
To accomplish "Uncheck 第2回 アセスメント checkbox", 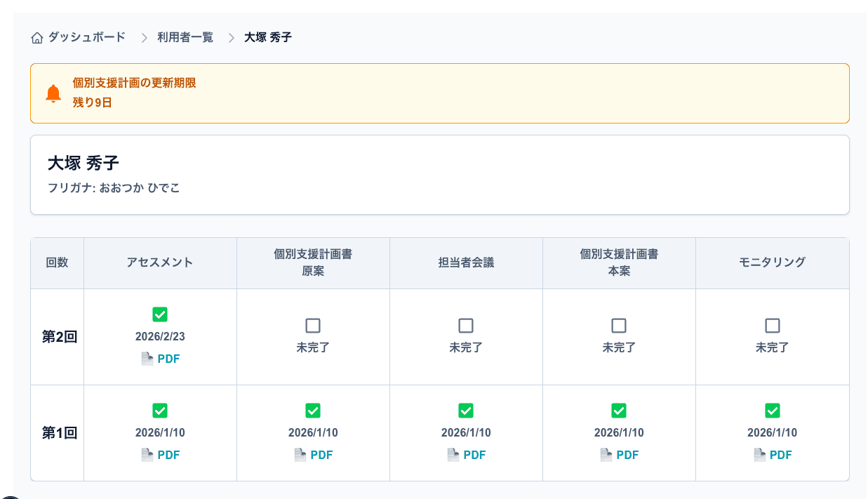I will (160, 314).
